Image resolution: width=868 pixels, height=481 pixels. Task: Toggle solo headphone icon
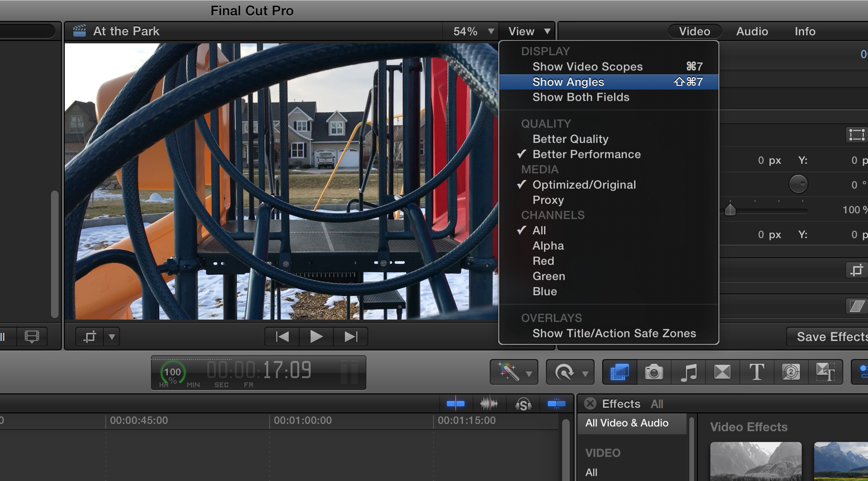[523, 404]
